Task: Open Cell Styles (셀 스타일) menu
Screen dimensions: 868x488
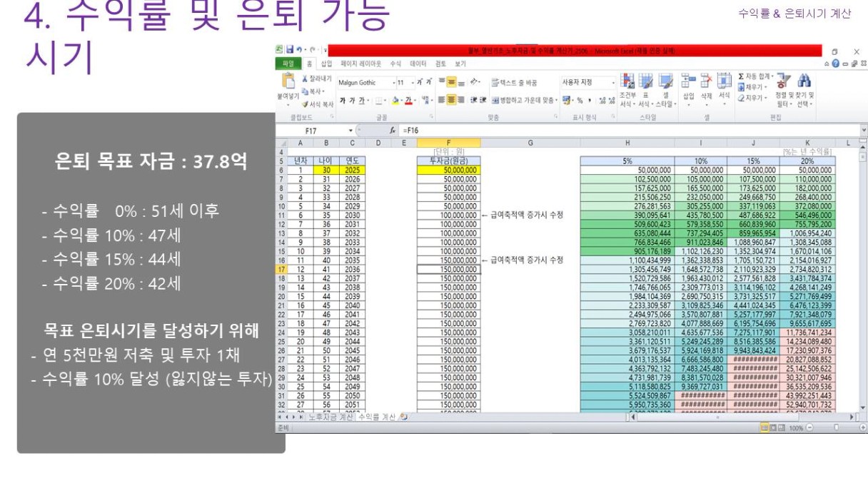Action: click(665, 89)
